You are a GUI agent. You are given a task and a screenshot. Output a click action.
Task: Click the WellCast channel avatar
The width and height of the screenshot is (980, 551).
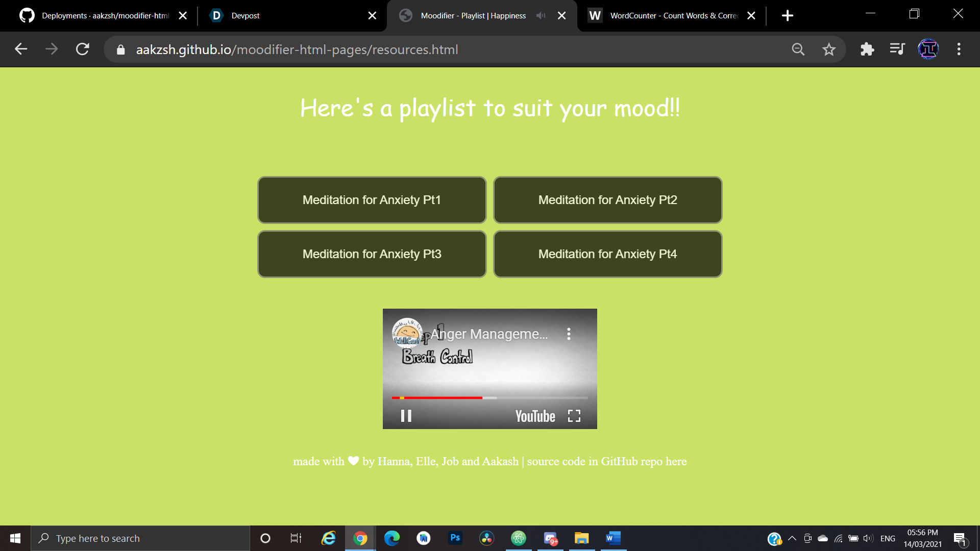pyautogui.click(x=407, y=333)
